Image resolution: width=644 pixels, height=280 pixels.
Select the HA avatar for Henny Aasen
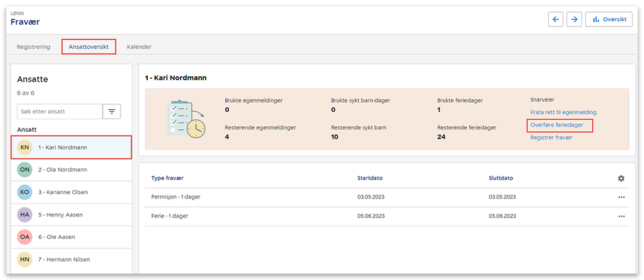click(25, 215)
